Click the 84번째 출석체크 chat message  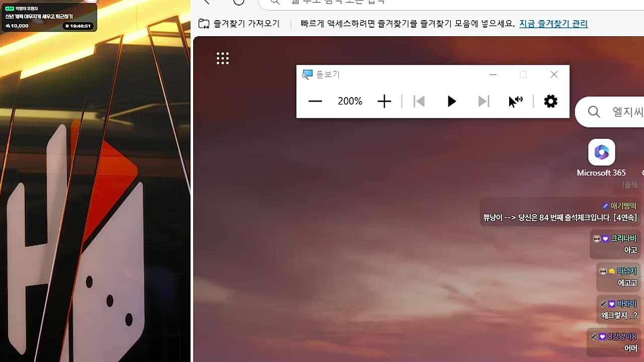click(560, 218)
